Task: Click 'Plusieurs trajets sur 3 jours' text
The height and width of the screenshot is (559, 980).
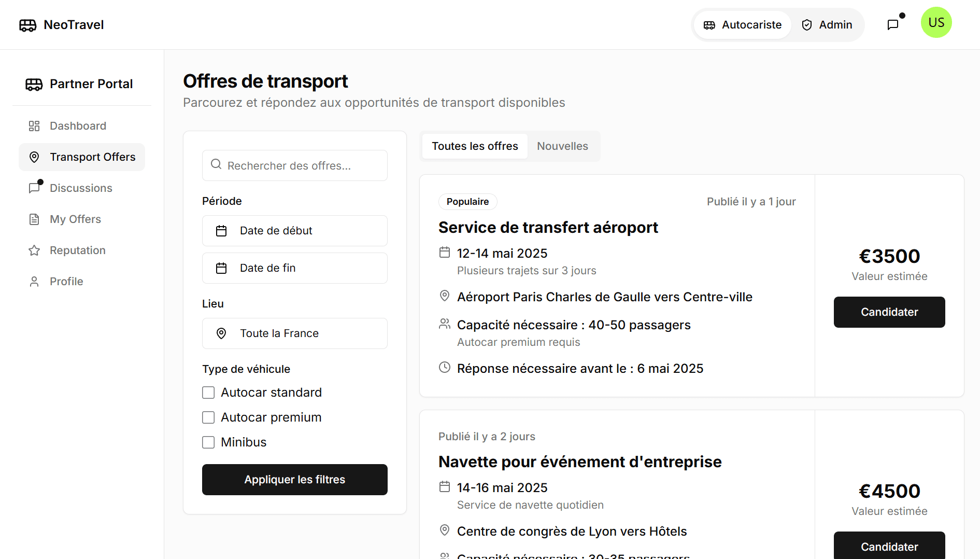Action: tap(527, 271)
